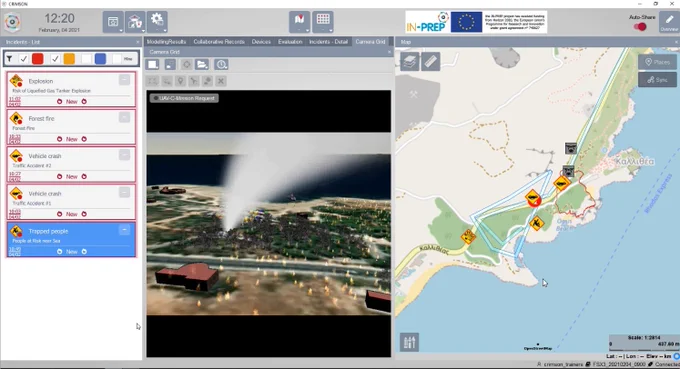The width and height of the screenshot is (680, 369).
Task: Click the upper drone camera marker on map
Action: (x=571, y=148)
